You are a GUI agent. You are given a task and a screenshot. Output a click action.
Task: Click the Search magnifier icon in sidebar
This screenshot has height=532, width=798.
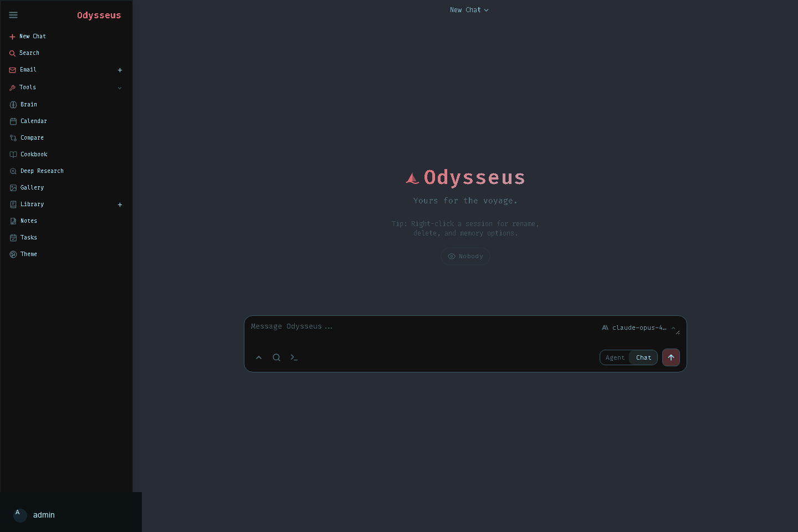[x=12, y=53]
